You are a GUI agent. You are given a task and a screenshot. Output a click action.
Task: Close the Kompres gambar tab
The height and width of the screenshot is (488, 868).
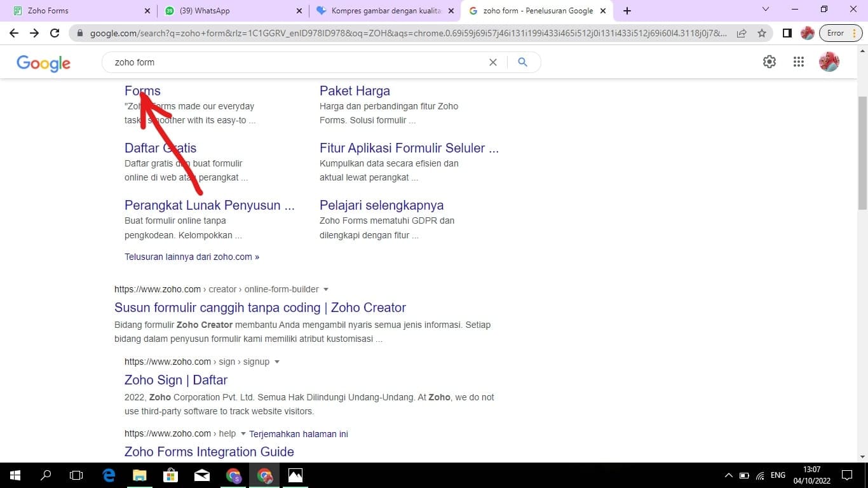coord(451,11)
